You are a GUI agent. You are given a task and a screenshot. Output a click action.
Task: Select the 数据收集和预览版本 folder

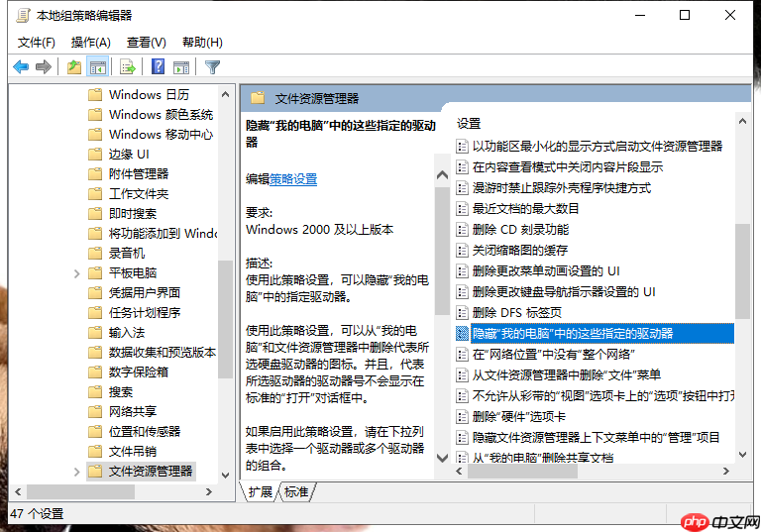(152, 353)
